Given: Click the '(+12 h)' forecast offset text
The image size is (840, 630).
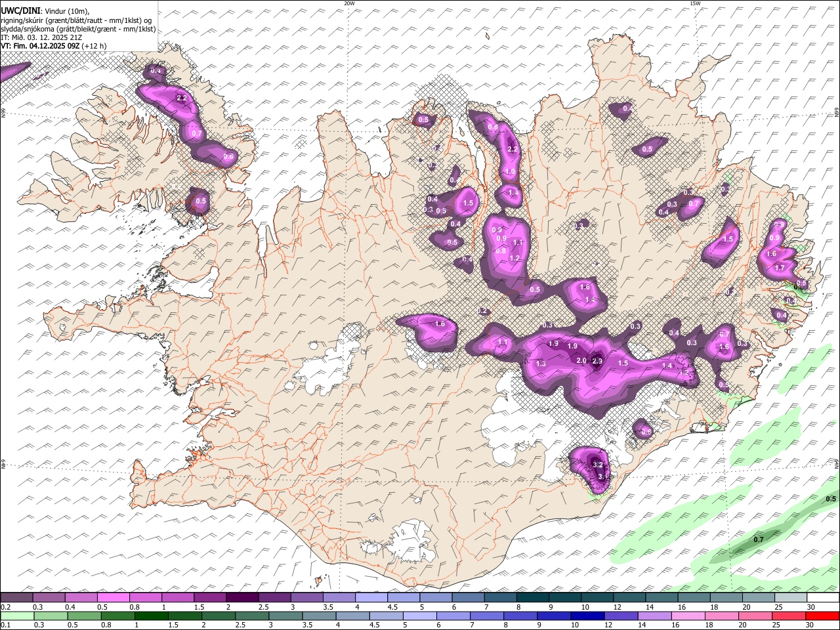Looking at the screenshot, I should 94,46.
